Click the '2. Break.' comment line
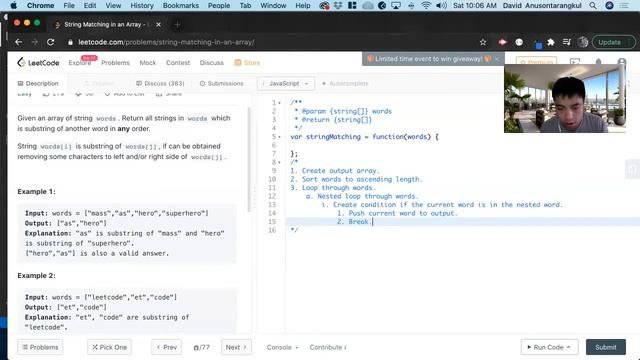 pos(355,222)
